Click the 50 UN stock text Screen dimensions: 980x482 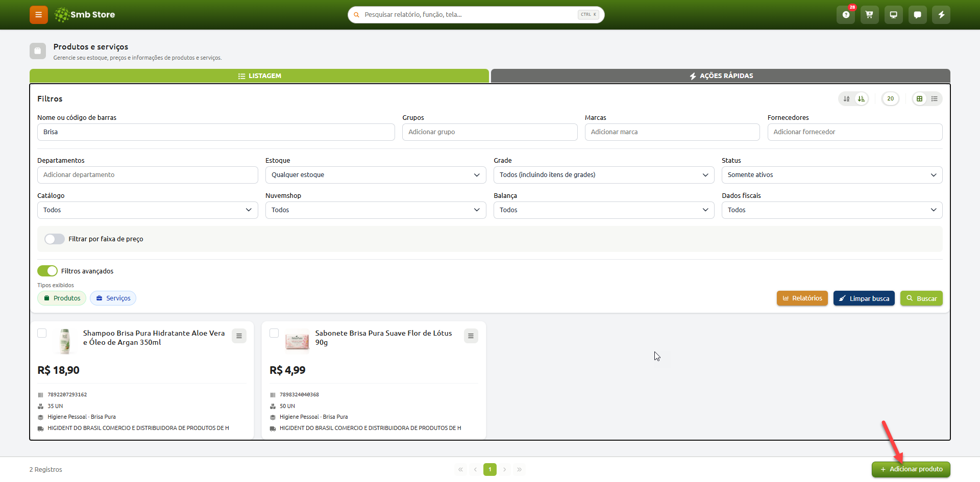coord(287,407)
